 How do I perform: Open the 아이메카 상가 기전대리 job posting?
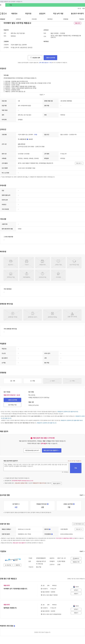click(x=16, y=589)
